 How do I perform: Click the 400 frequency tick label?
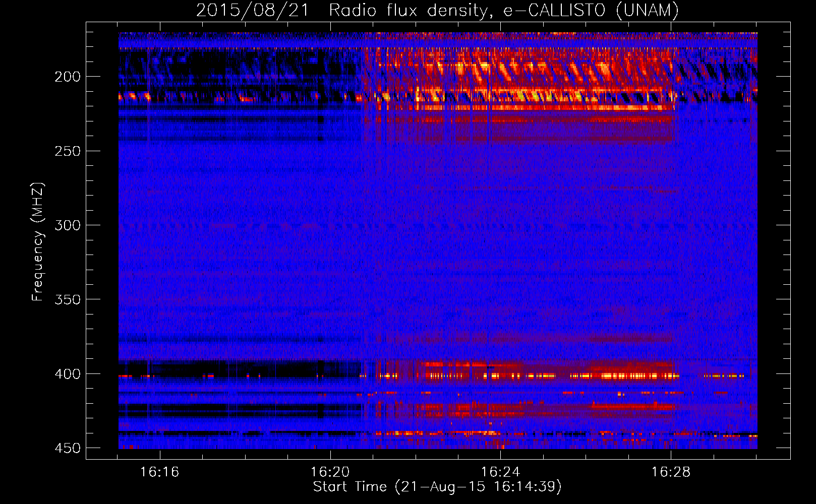pos(67,373)
